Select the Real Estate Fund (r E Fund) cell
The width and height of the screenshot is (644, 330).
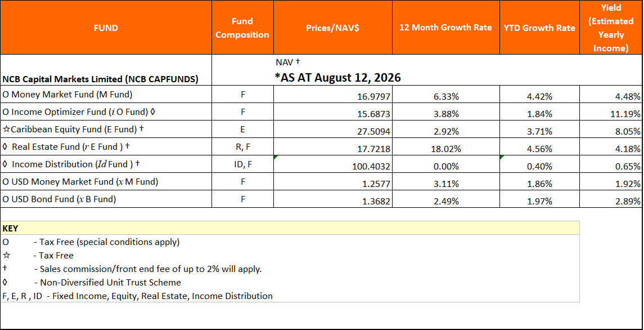click(106, 146)
